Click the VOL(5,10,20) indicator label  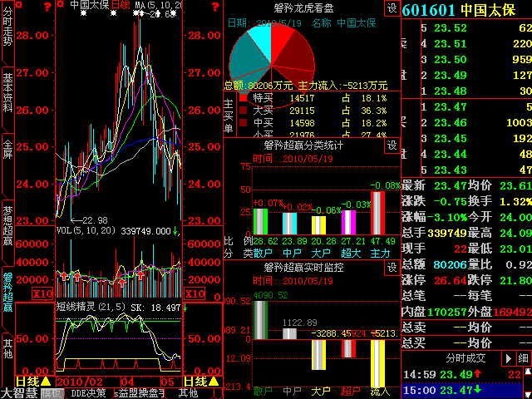pos(87,231)
